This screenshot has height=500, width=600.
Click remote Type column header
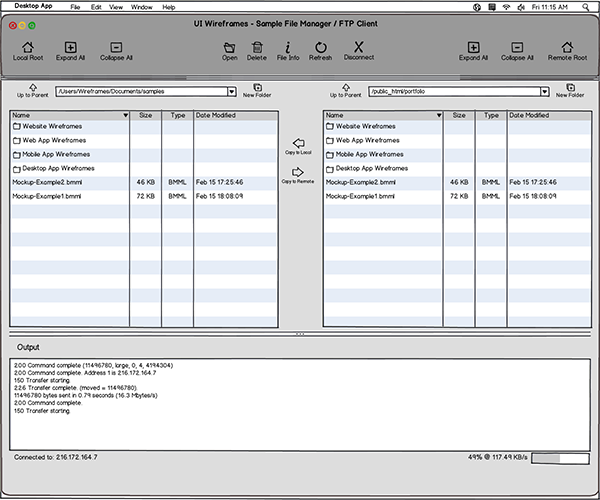[x=491, y=115]
